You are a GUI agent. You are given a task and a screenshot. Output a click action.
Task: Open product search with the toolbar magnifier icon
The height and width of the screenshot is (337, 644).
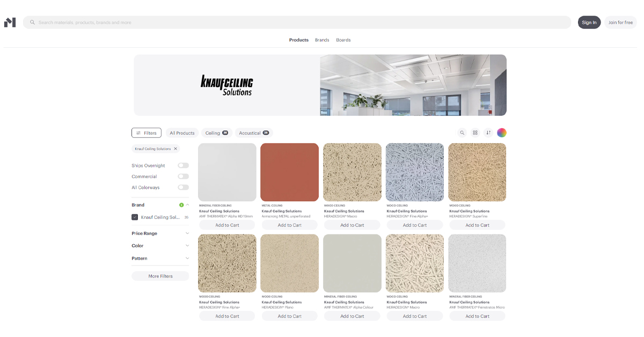pos(462,133)
